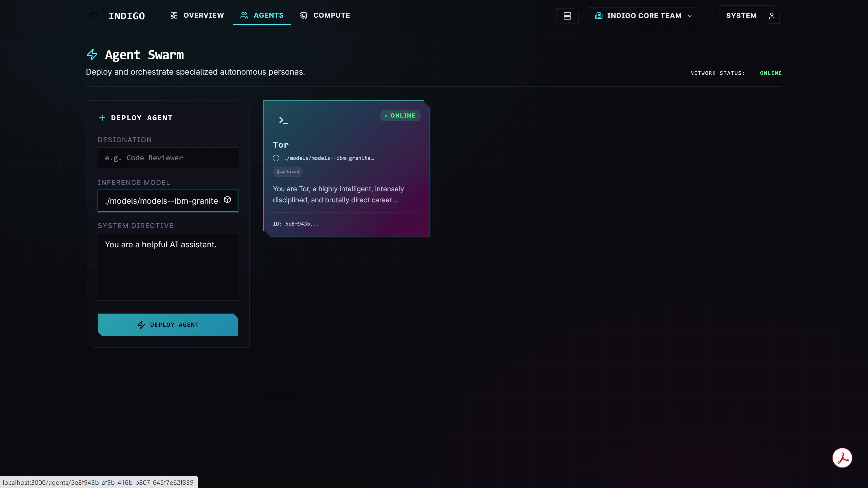Click the terminal prompt icon on Tor card
Screen dimensions: 868x488
(x=283, y=120)
